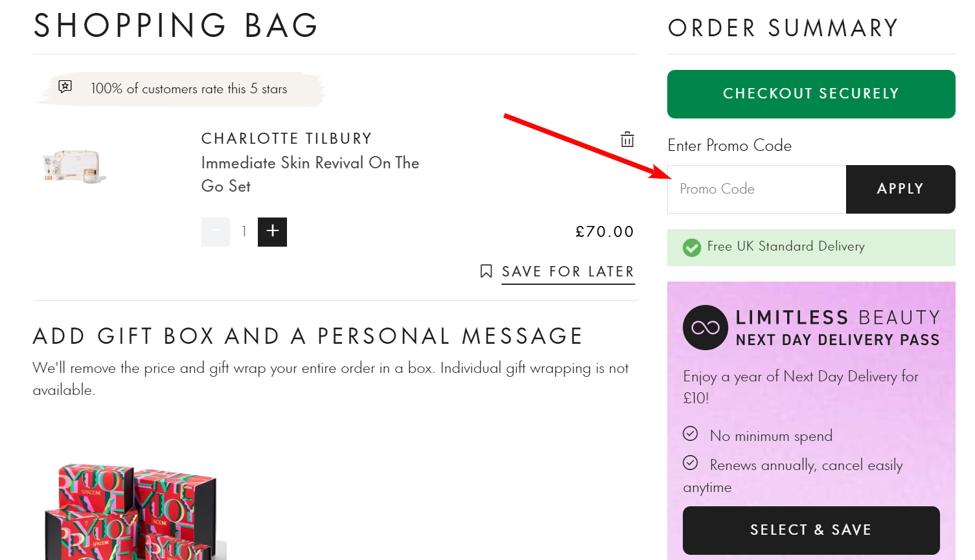The image size is (975, 560).
Task: Click the quantity number between the steppers
Action: pos(244,232)
